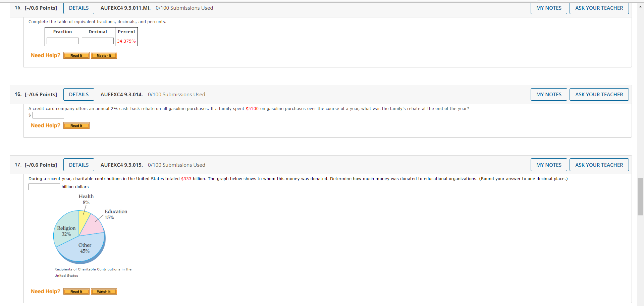Click the Decimal answer input box
644x306 pixels.
(98, 41)
